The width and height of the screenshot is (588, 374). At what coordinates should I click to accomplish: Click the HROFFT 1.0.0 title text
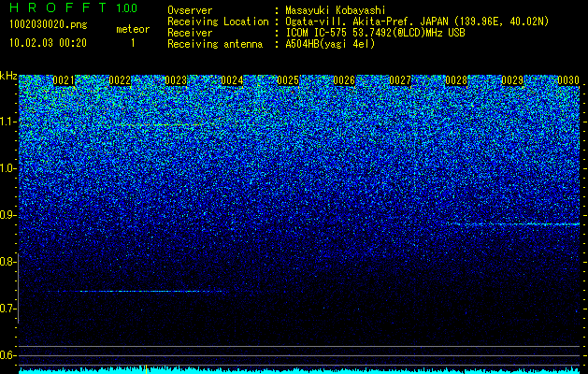point(73,7)
